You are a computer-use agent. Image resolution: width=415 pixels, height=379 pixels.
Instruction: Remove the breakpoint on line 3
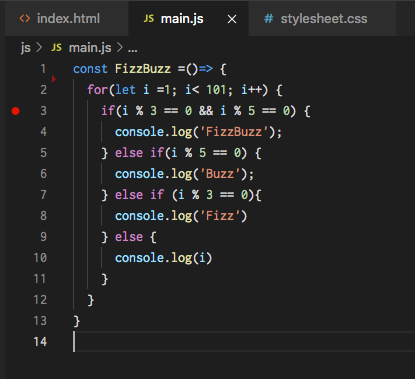pos(15,111)
